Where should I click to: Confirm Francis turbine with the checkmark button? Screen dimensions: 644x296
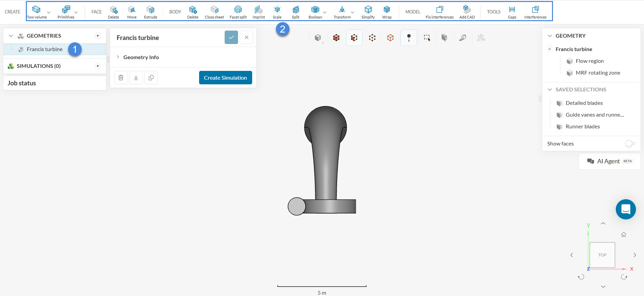pos(231,37)
